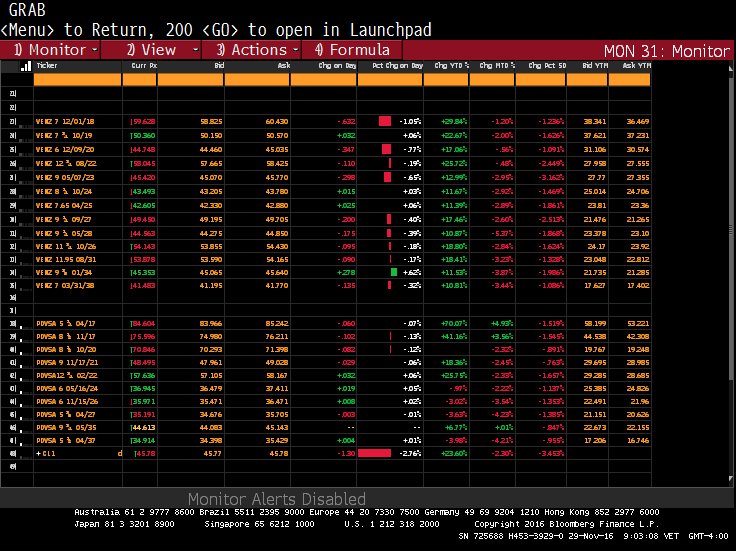Image resolution: width=736 pixels, height=551 pixels.
Task: Sort by the Pct Chg on Day column header
Action: pos(398,66)
